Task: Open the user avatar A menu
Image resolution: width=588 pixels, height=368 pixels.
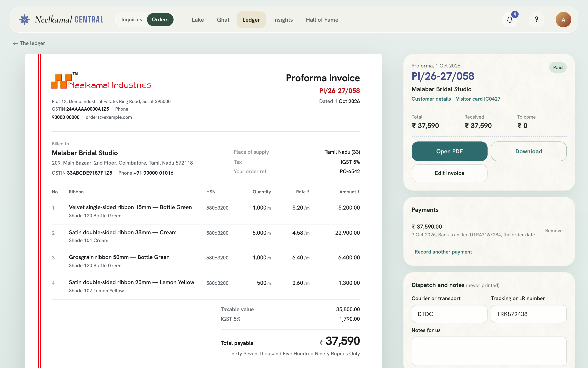Action: [563, 20]
